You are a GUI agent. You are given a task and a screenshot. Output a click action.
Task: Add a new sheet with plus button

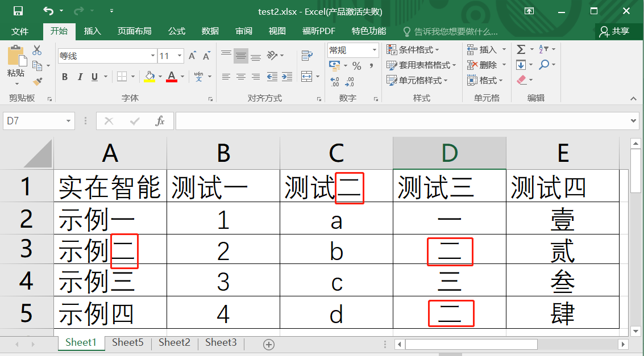(269, 344)
